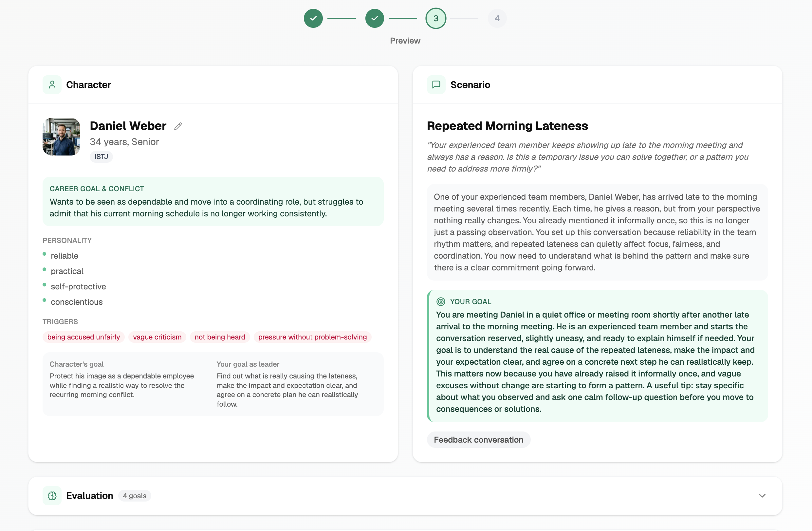The width and height of the screenshot is (812, 531).
Task: Open step 3 in the progress stepper
Action: (x=435, y=18)
